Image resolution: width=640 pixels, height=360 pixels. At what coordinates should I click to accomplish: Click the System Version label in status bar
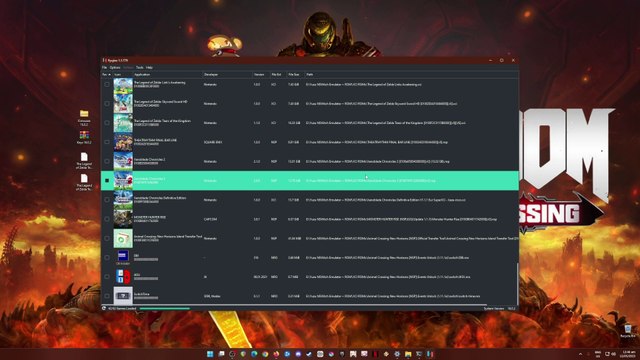point(494,309)
